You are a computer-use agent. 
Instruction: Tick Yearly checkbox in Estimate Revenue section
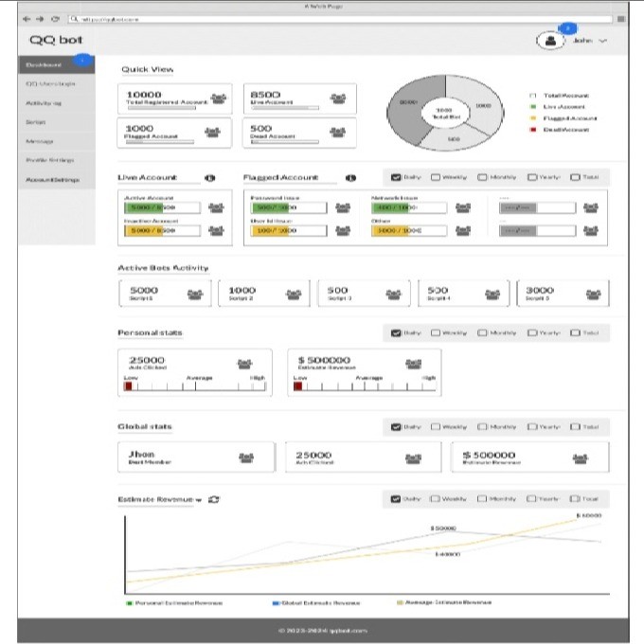coord(532,499)
